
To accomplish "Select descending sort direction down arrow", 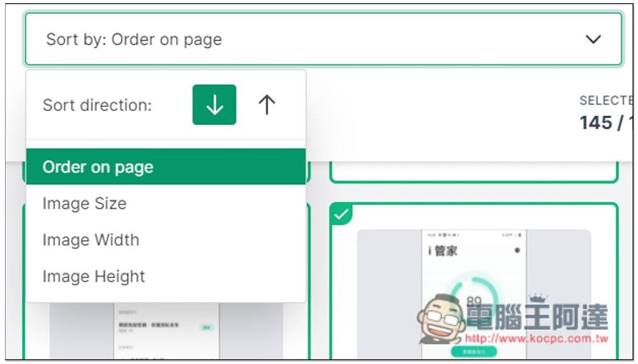I will [214, 105].
